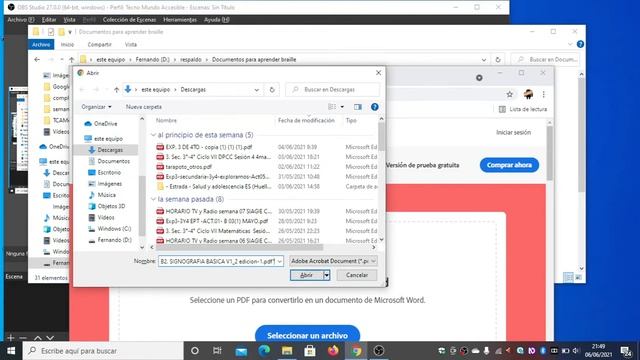Click the Cancelar button

coord(357,275)
